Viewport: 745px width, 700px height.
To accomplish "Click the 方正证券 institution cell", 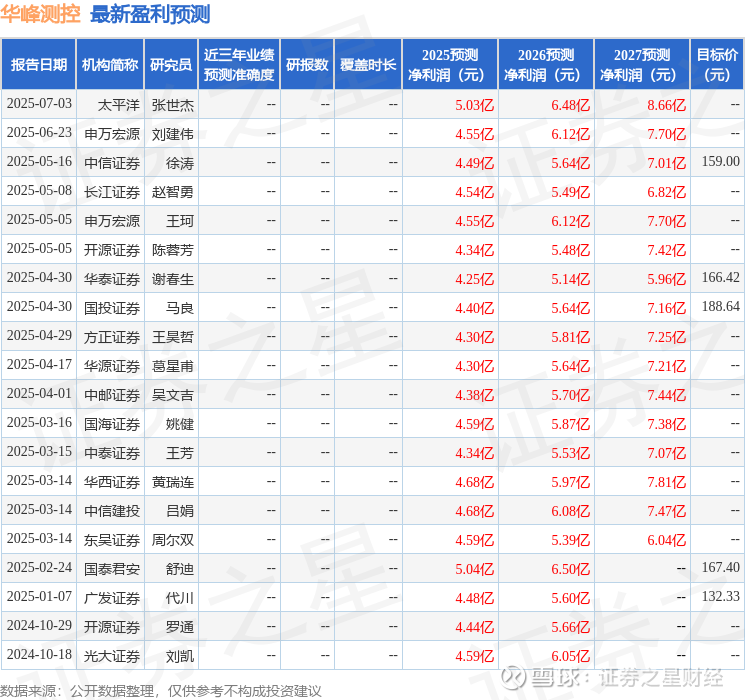I will [112, 337].
